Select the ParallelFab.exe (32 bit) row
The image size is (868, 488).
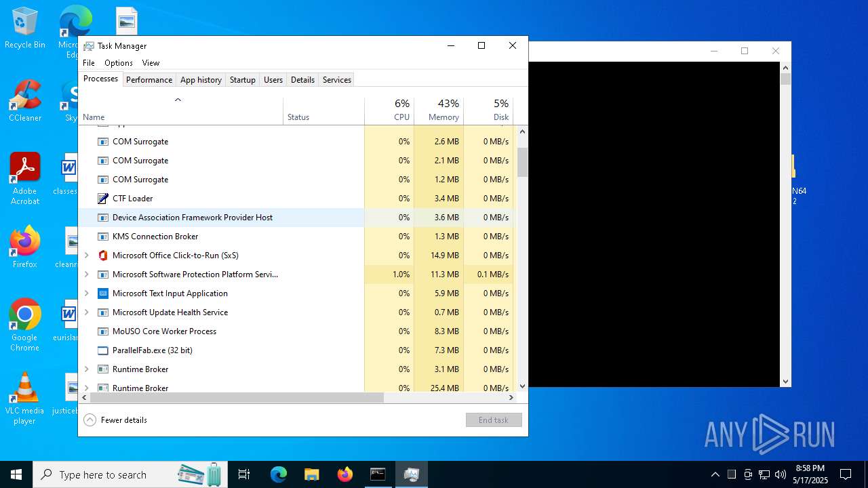pyautogui.click(x=297, y=350)
